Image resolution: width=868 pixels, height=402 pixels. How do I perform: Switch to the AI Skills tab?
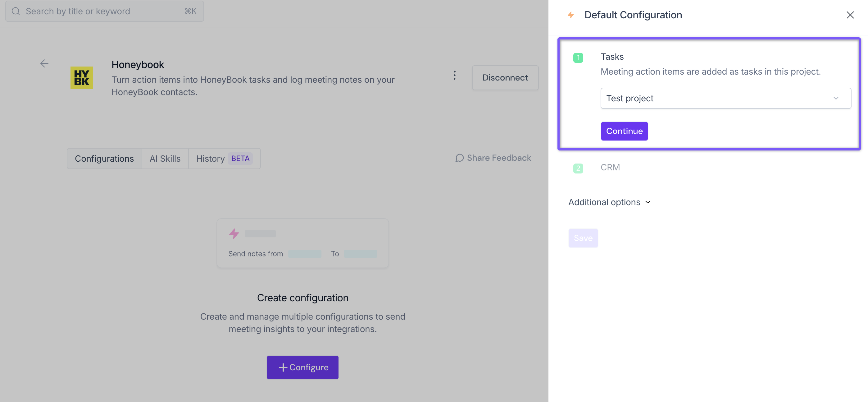(x=165, y=159)
